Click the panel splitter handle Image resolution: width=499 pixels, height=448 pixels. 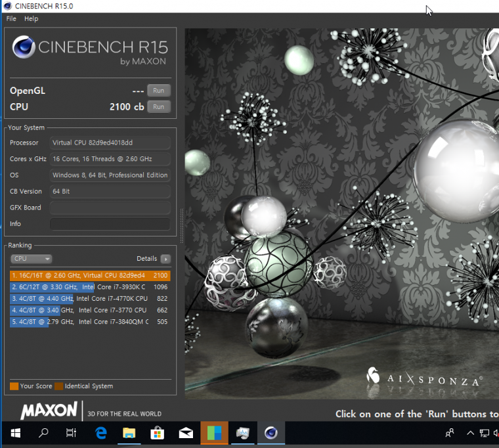pyautogui.click(x=182, y=225)
